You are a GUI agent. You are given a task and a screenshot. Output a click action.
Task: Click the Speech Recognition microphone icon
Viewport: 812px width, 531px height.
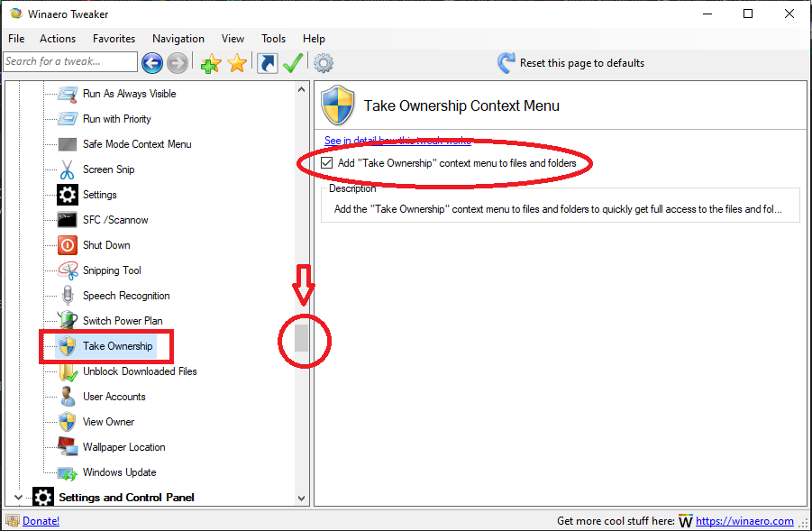68,296
